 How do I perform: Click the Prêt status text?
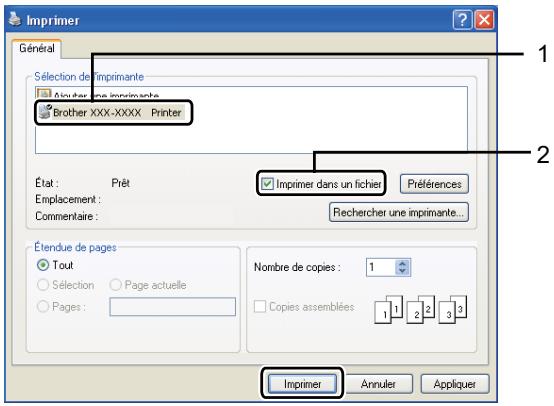point(120,183)
